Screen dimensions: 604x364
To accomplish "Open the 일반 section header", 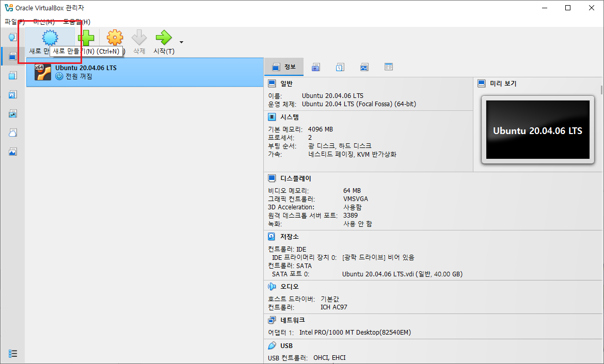I will [x=286, y=84].
